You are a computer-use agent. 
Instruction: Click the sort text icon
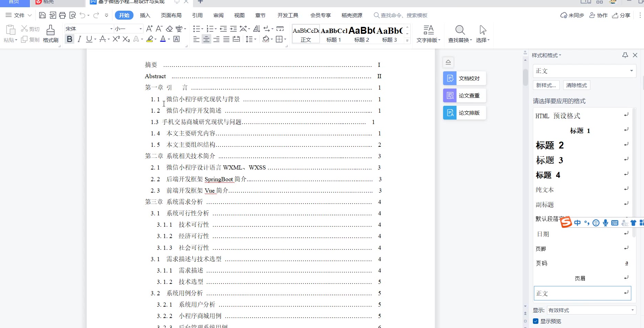(x=257, y=29)
